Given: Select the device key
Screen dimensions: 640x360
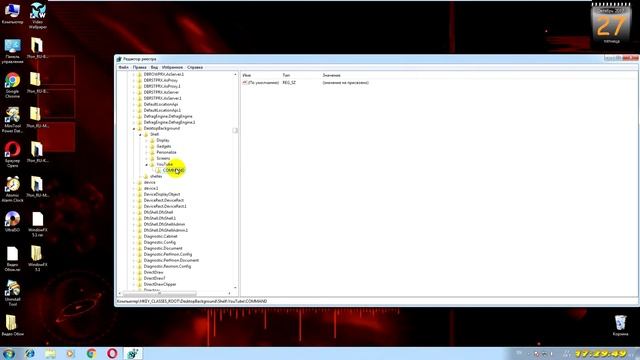Looking at the screenshot, I should click(149, 182).
